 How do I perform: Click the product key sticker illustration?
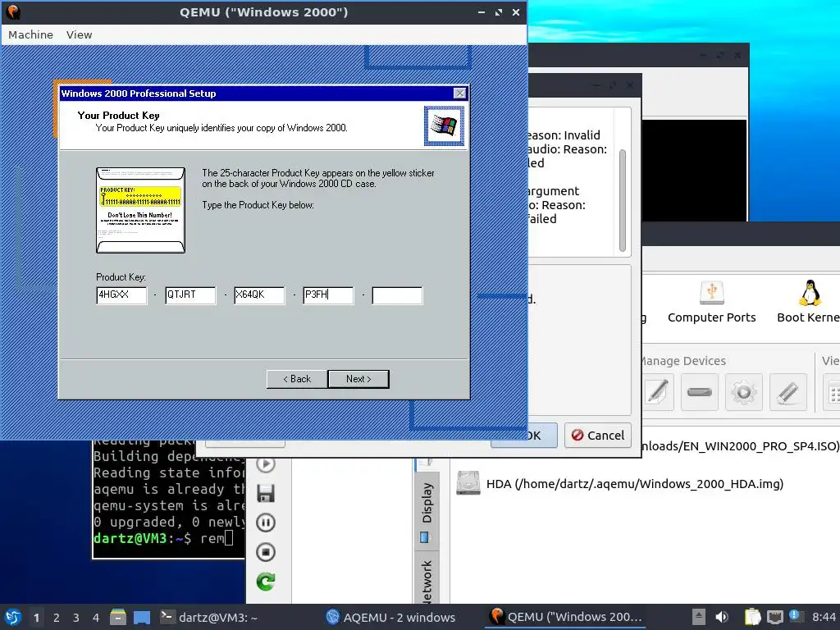point(141,210)
